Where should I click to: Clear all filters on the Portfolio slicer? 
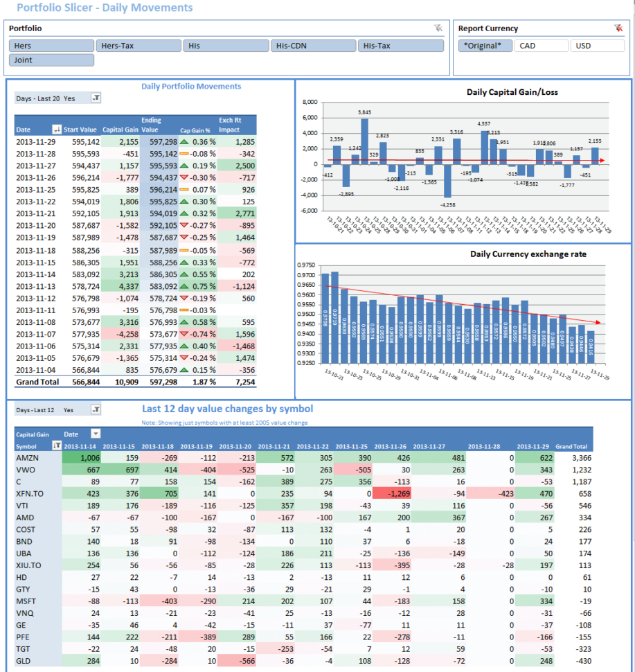pyautogui.click(x=439, y=28)
